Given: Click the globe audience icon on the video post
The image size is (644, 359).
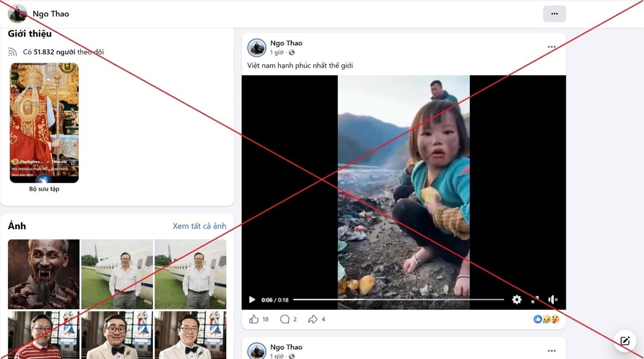Looking at the screenshot, I should 291,52.
